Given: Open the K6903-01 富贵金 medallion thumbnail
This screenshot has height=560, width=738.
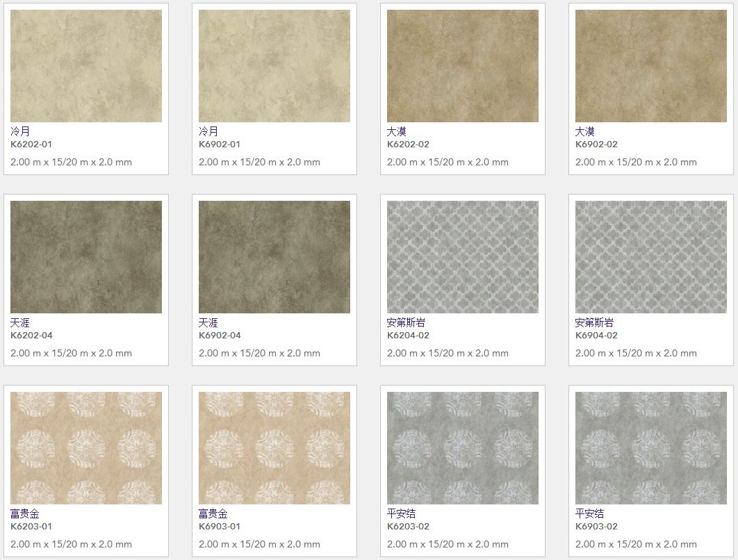Looking at the screenshot, I should pyautogui.click(x=274, y=448).
